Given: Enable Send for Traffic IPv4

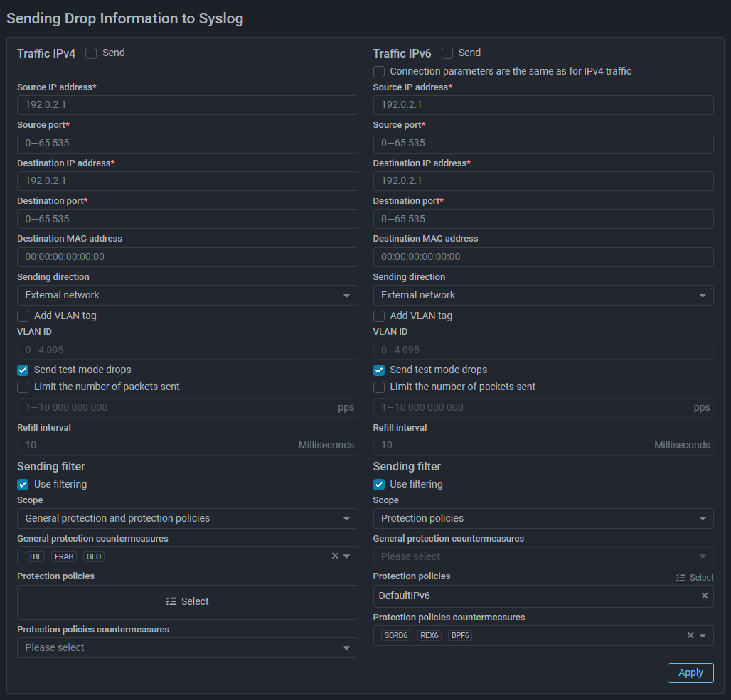Looking at the screenshot, I should click(x=92, y=53).
